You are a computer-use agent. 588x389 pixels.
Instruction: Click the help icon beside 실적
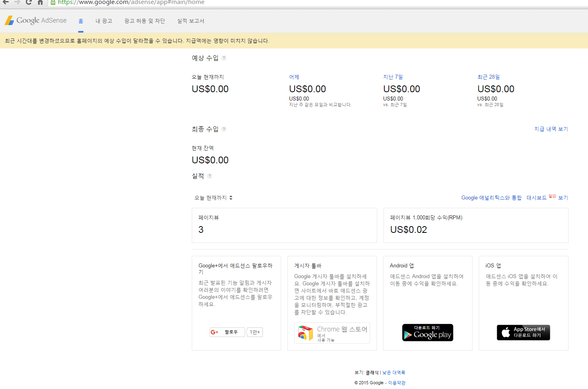tap(210, 176)
